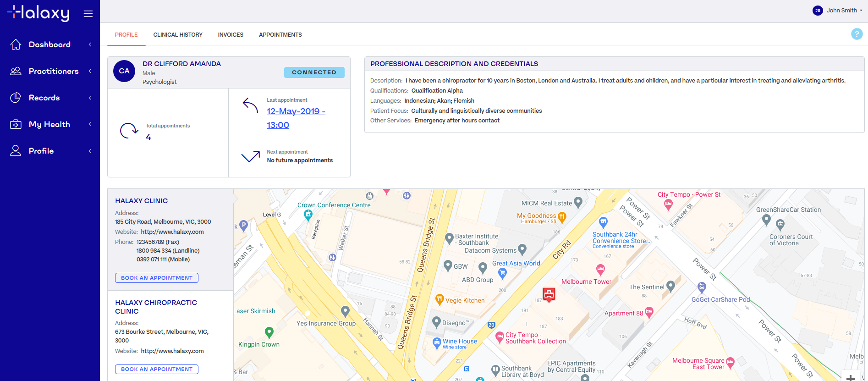Click the red clinic marker on map
The height and width of the screenshot is (381, 868).
549,294
